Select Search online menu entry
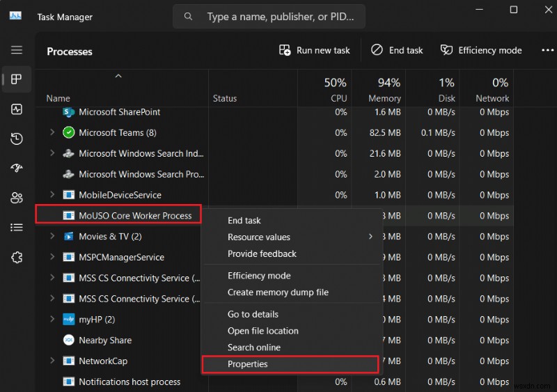 (x=292, y=347)
